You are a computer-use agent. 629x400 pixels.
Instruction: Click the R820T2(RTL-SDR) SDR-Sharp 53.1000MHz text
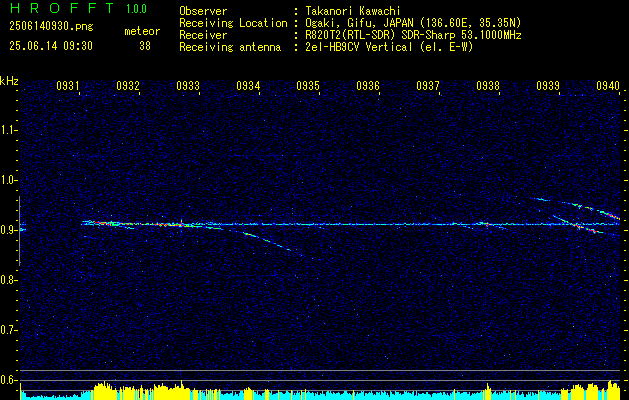pos(412,35)
